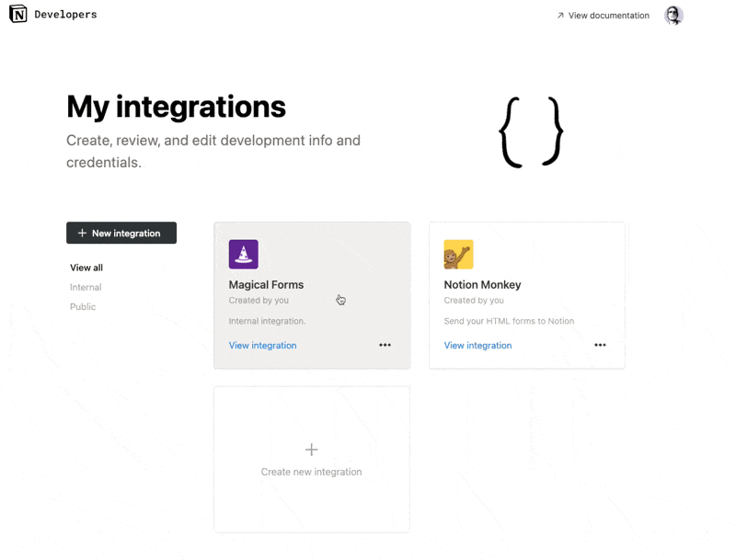The width and height of the screenshot is (736, 560).
Task: Click the plus icon on New integration button
Action: [82, 233]
